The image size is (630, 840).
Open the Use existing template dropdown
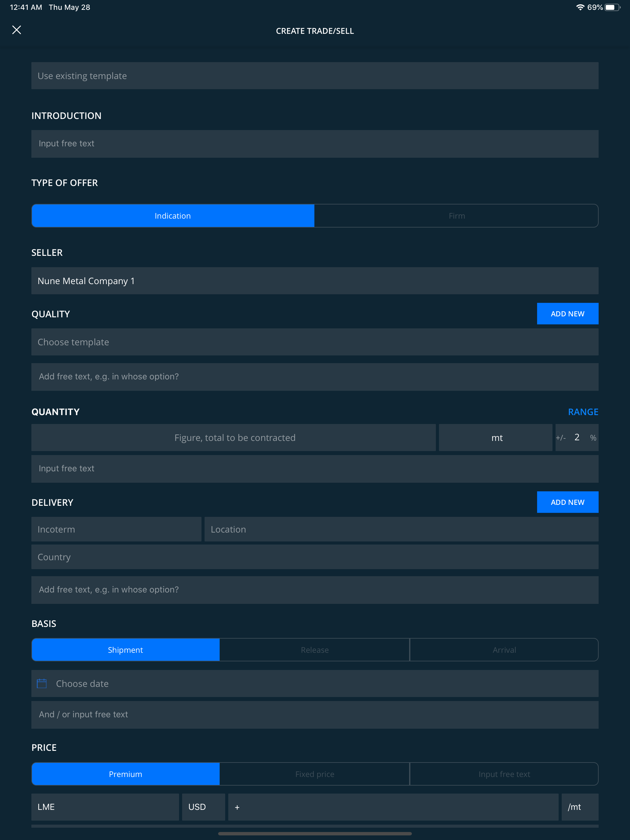click(x=315, y=76)
